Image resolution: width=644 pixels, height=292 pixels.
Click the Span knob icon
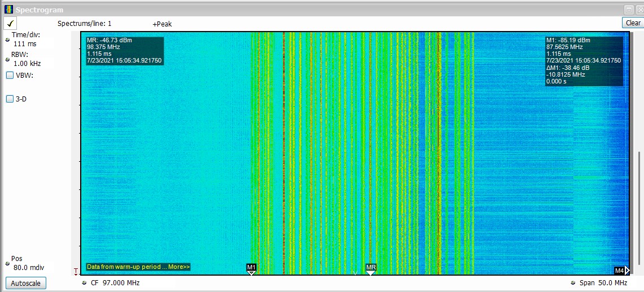(x=573, y=283)
